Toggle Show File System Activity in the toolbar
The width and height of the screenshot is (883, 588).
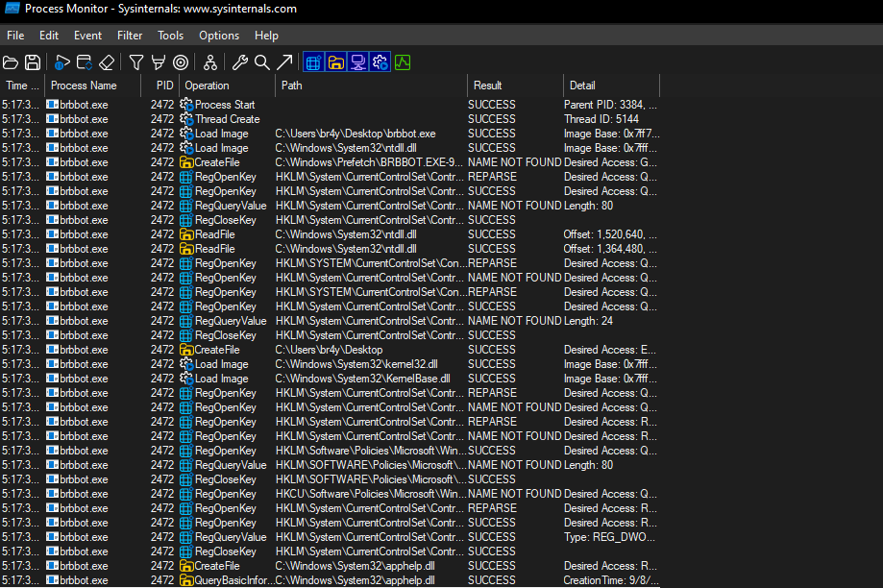tap(335, 62)
